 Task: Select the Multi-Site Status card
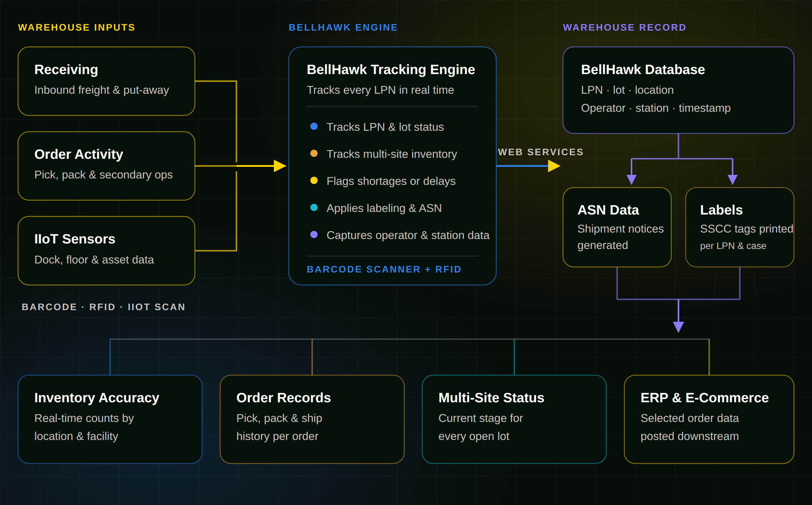514,419
